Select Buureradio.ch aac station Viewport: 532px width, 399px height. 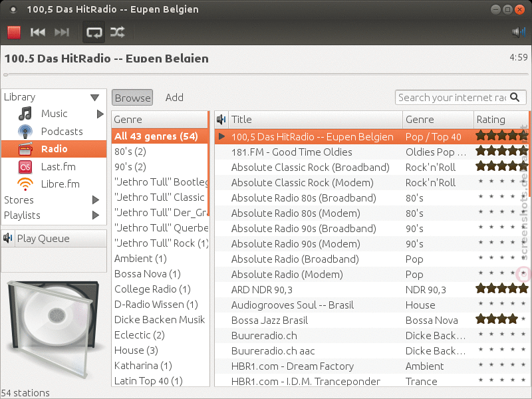click(x=372, y=350)
